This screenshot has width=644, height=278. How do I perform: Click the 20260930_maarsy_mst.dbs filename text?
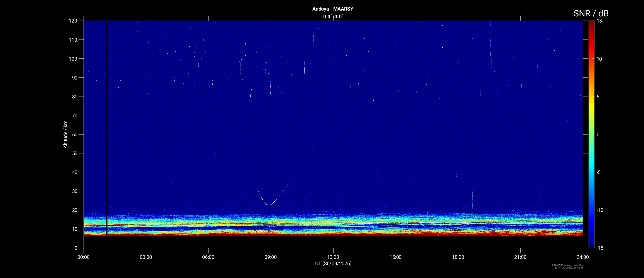pos(567,265)
